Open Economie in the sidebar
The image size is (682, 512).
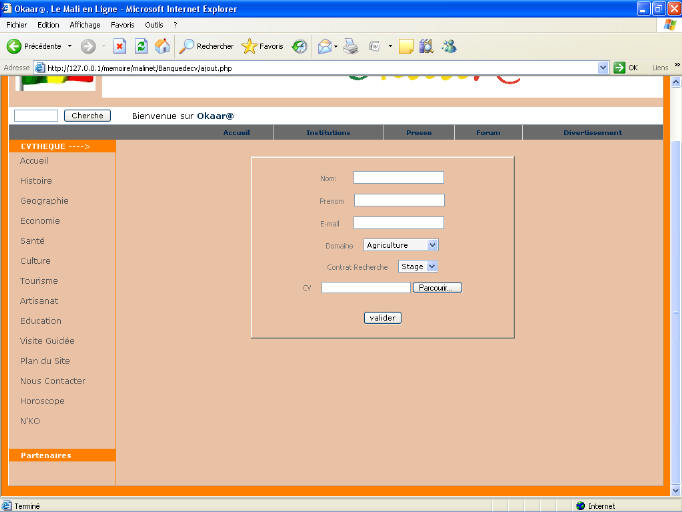(40, 221)
